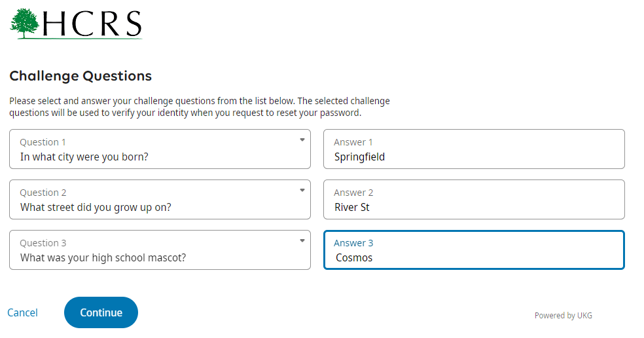Expand the Question 1 dropdown arrow
Viewport: 644px width, 338px height.
(x=302, y=140)
